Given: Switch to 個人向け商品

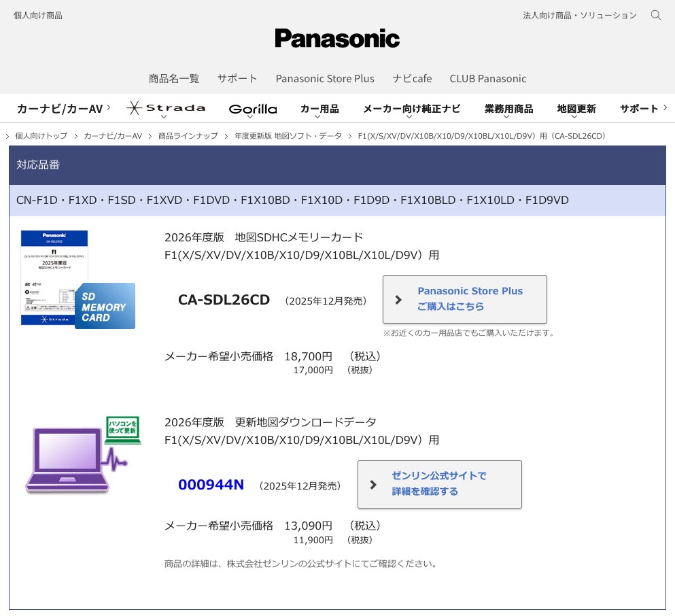Looking at the screenshot, I should point(38,16).
